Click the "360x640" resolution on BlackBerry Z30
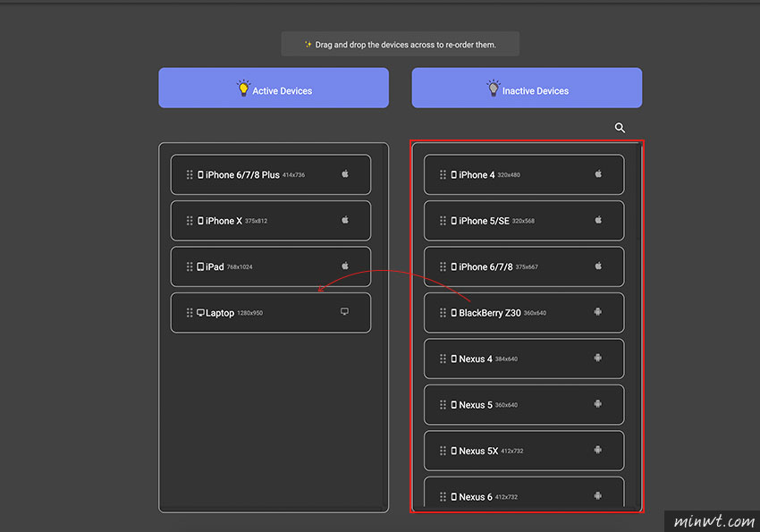Viewport: 760px width, 532px height. [x=535, y=314]
